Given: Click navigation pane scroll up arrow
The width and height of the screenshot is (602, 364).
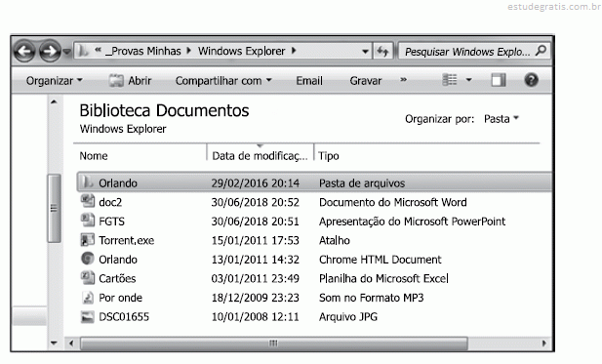Looking at the screenshot, I should point(54,101).
